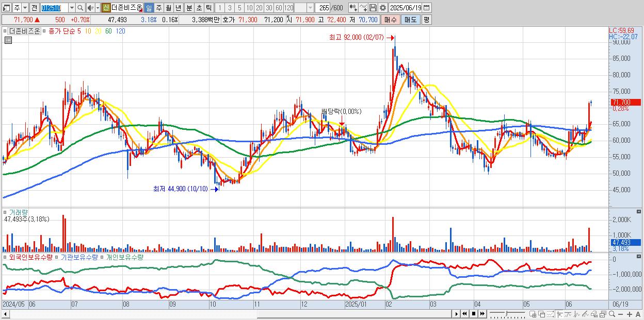Select interval 5 button
Image resolution: width=644 pixels, height=320 pixels.
tap(239, 8)
